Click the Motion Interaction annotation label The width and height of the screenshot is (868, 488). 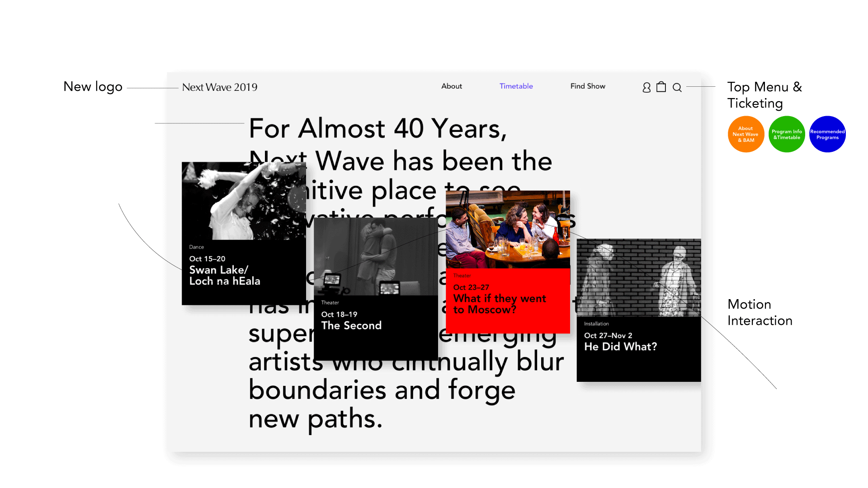coord(759,312)
